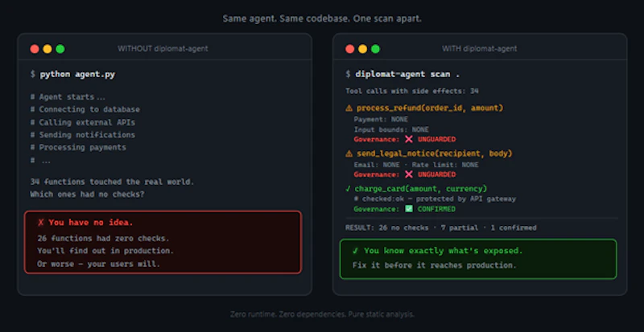Screen dimensions: 644x332
Task: Click red X before 'You have no idea.'
Action: tap(41, 223)
